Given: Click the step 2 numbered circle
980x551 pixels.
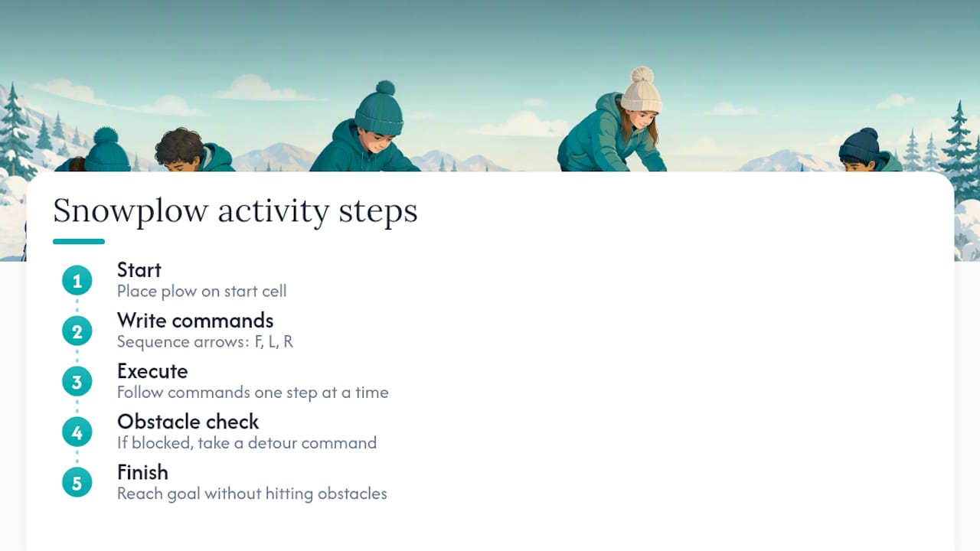Looking at the screenshot, I should pyautogui.click(x=77, y=331).
